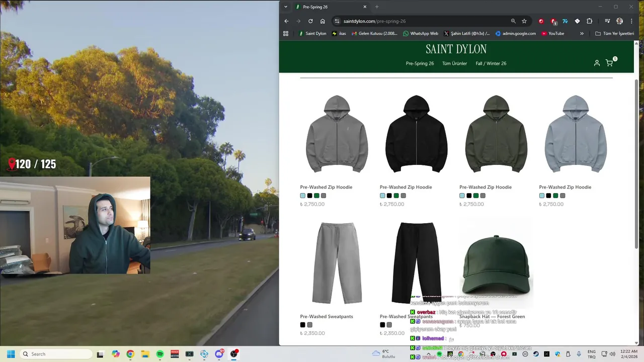The width and height of the screenshot is (644, 362).
Task: Select the Fall / Winter 26 navigation item
Action: [491, 63]
